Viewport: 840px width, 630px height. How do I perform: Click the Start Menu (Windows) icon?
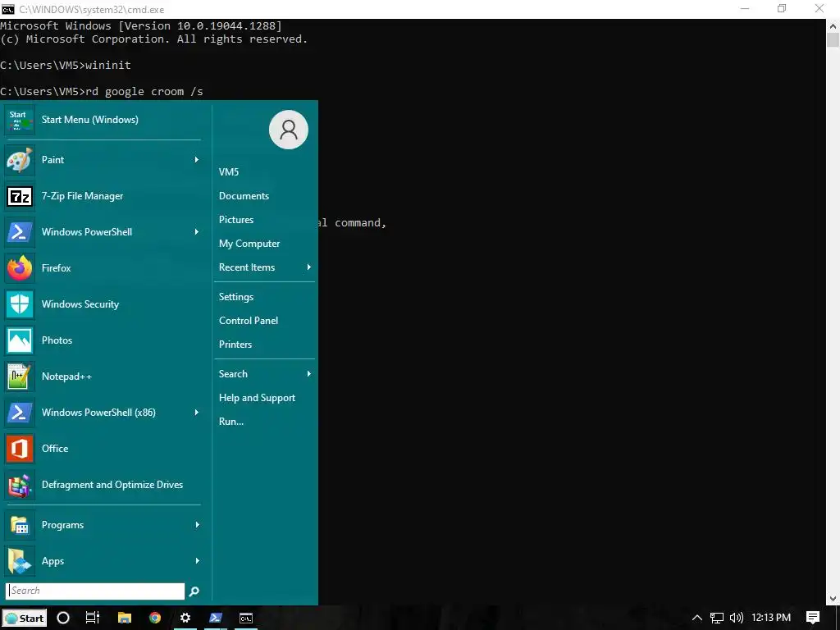(x=20, y=120)
